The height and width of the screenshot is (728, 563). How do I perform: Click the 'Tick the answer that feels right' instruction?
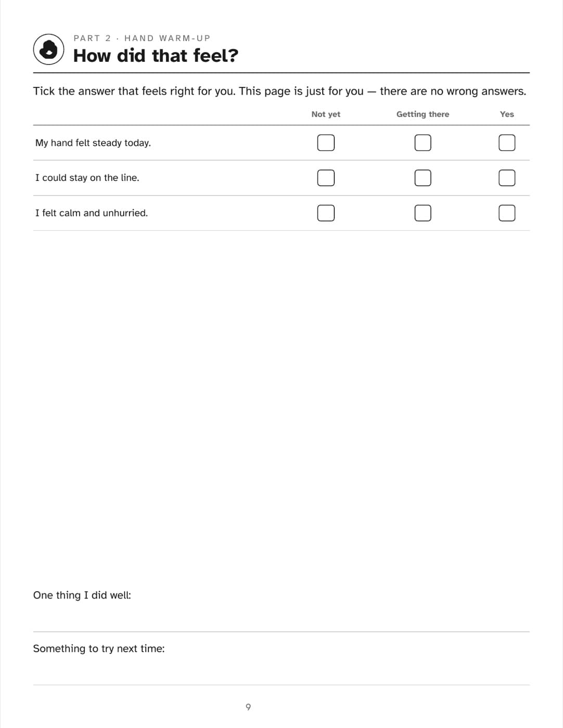(x=279, y=91)
